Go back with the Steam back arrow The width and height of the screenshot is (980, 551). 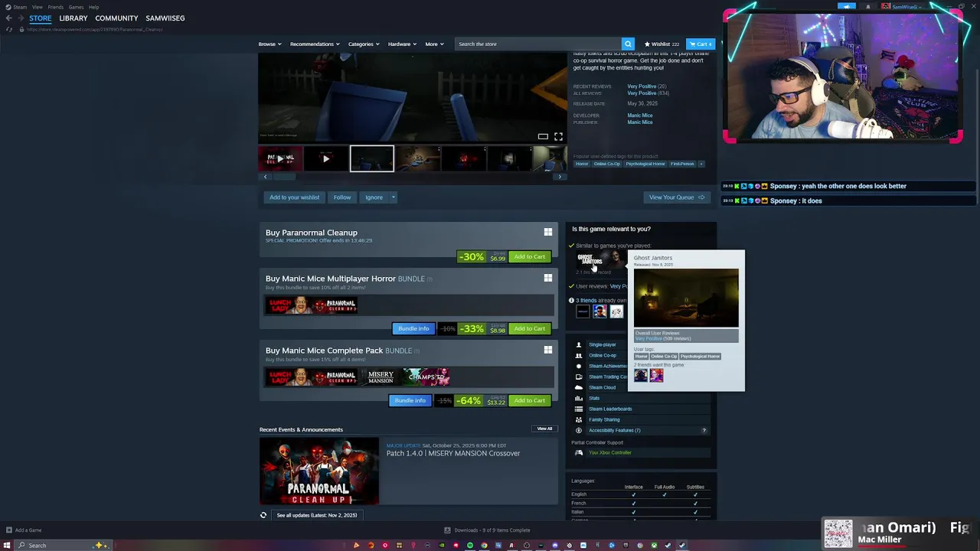pos(9,18)
